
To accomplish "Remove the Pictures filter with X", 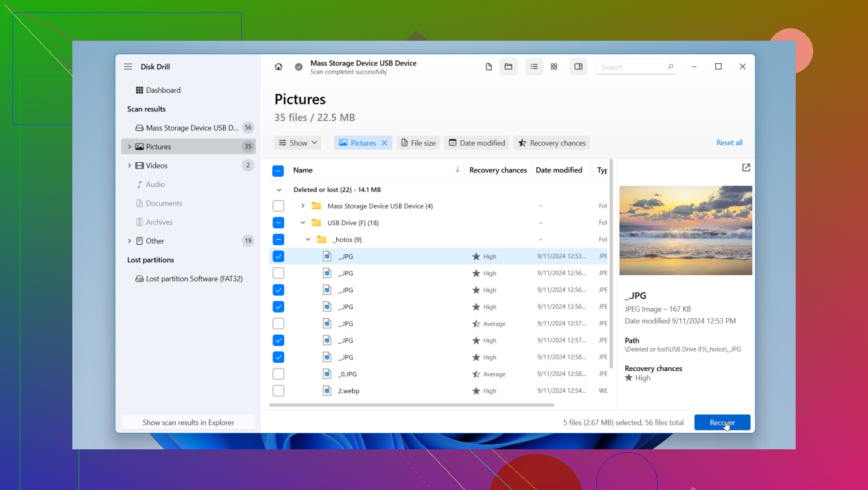I will pyautogui.click(x=384, y=143).
